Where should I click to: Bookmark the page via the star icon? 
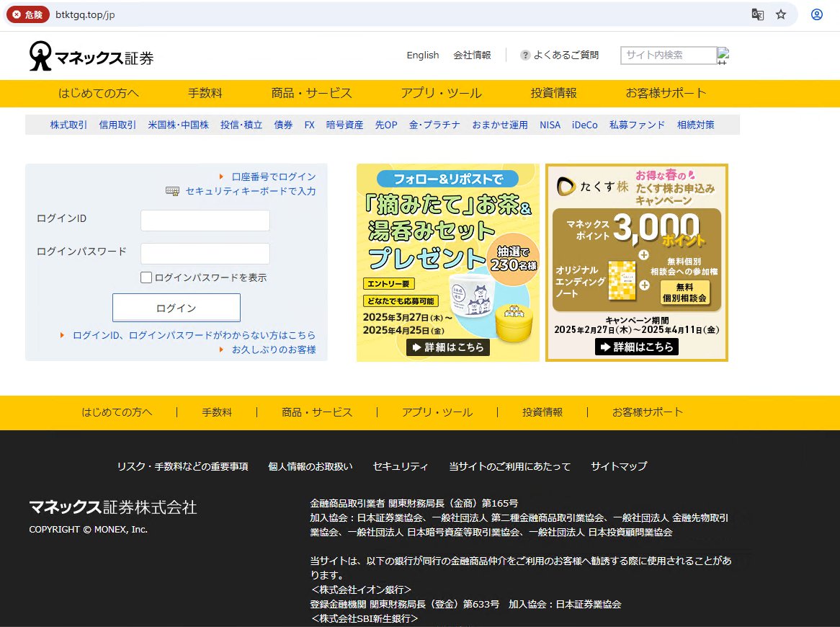781,14
